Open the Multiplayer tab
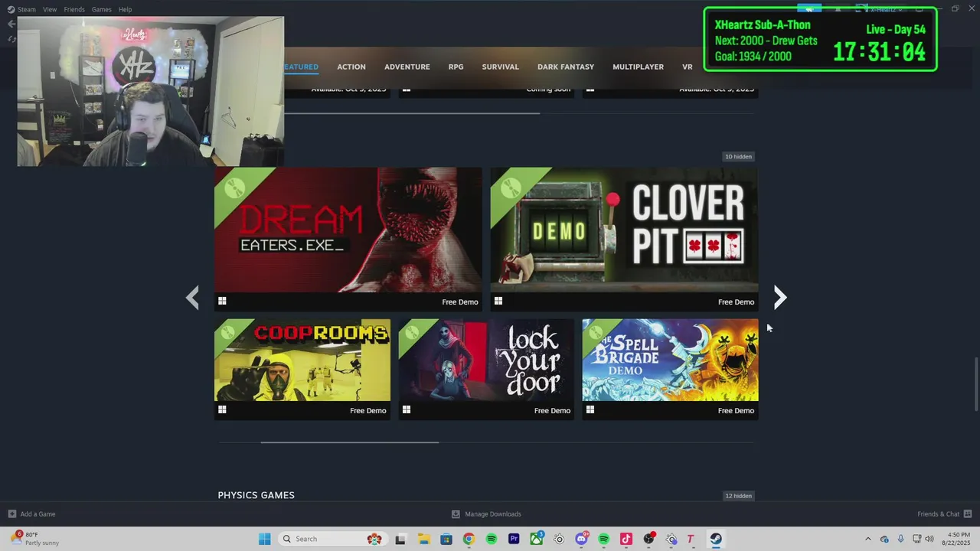The height and width of the screenshot is (551, 980). coord(638,67)
